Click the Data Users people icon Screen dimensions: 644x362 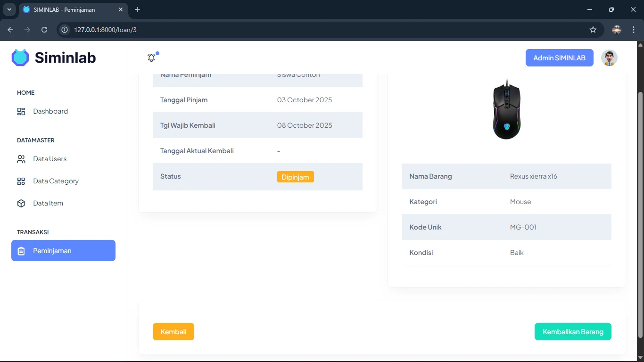pos(21,159)
